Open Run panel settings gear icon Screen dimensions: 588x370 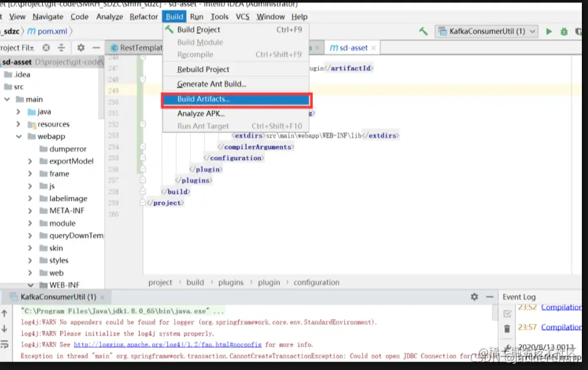pos(475,297)
